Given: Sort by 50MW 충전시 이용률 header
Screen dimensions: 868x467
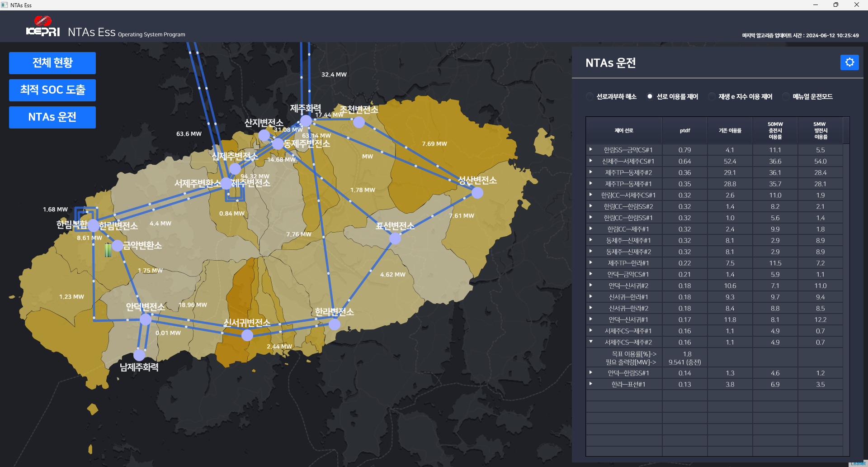Looking at the screenshot, I should click(x=775, y=130).
